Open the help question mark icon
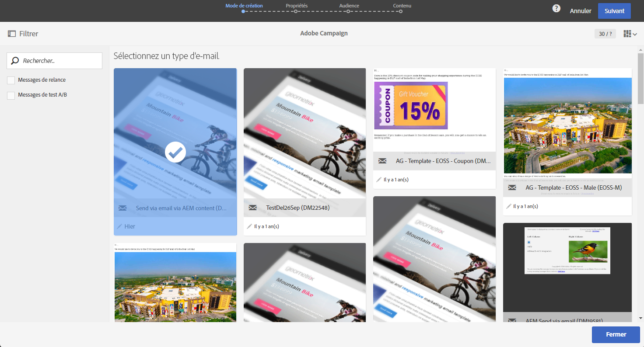This screenshot has height=347, width=644. coord(556,9)
